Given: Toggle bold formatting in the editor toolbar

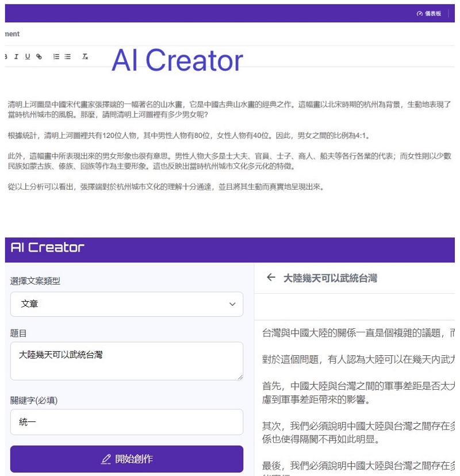Looking at the screenshot, I should coord(6,56).
